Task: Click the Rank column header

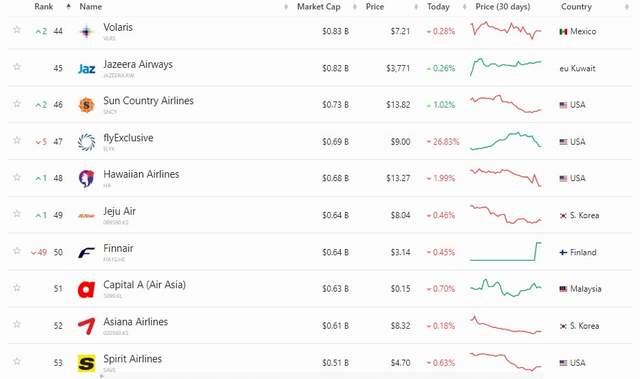Action: pos(44,7)
